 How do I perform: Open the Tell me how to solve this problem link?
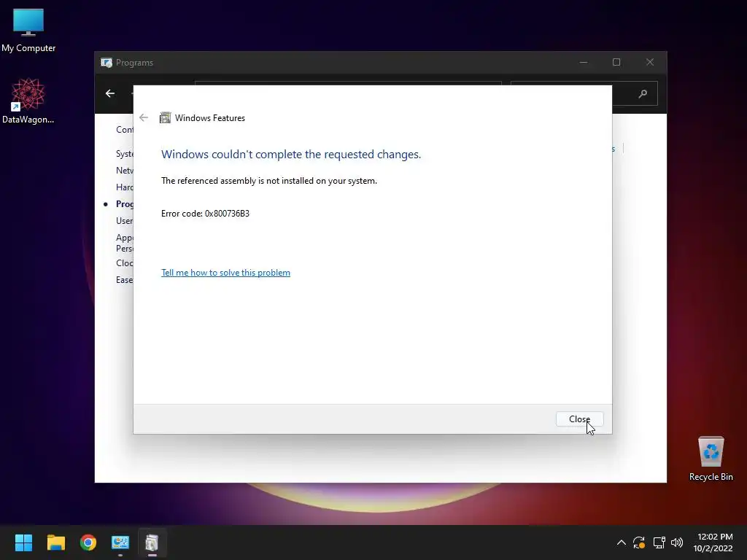[x=226, y=273]
